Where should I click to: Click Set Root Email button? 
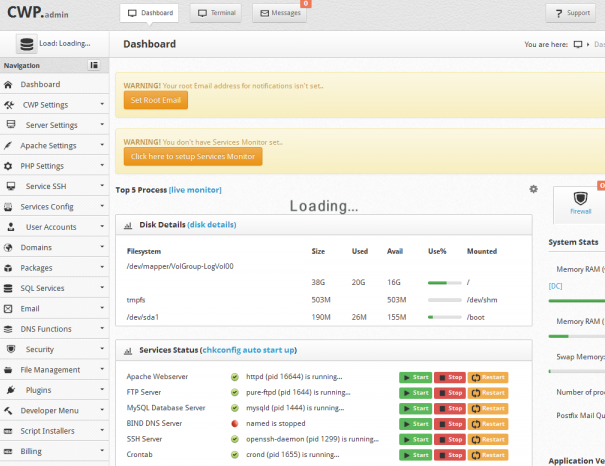[155, 100]
